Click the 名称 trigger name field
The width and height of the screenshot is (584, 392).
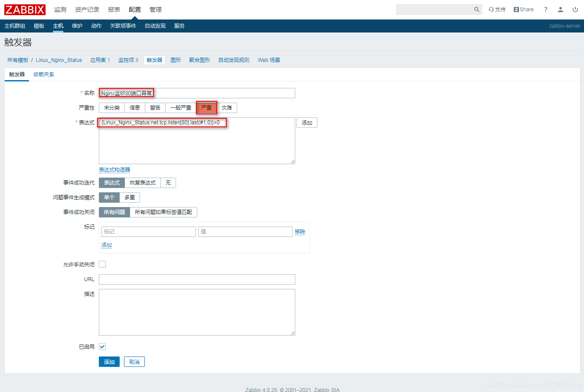point(197,93)
